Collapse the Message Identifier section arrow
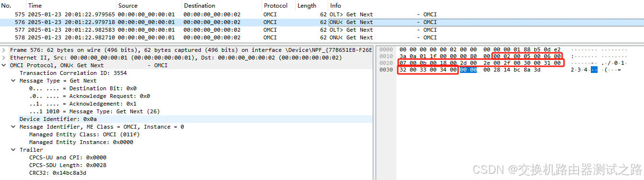644x180 pixels. 14,127
